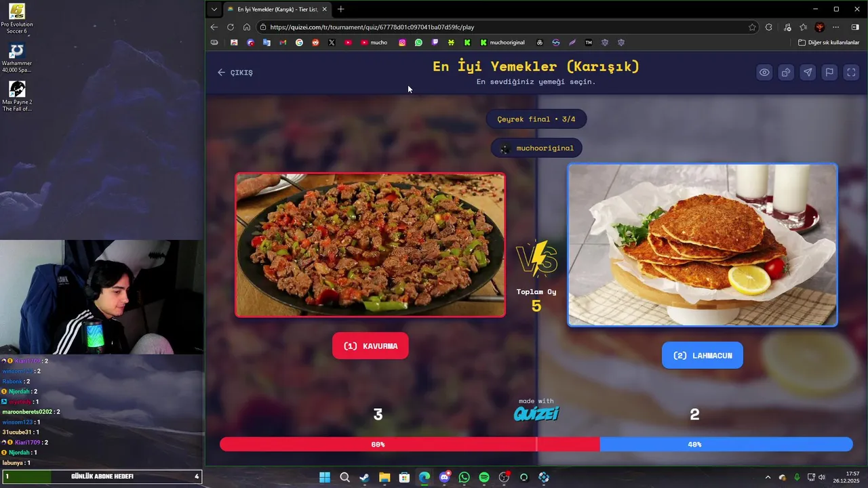Open Windows taskbar search
Screen dimensions: 868x488
click(x=344, y=477)
